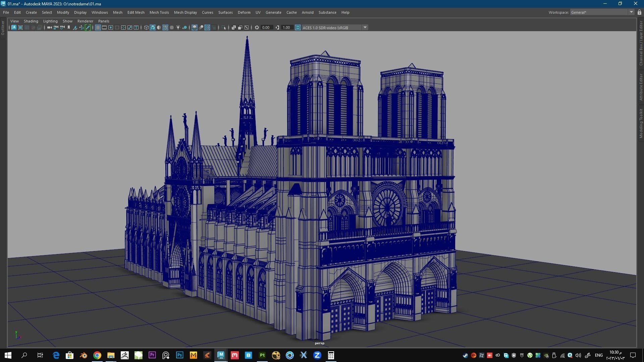Open Substance Painter from the taskbar
This screenshot has width=644, height=362.
tap(262, 355)
